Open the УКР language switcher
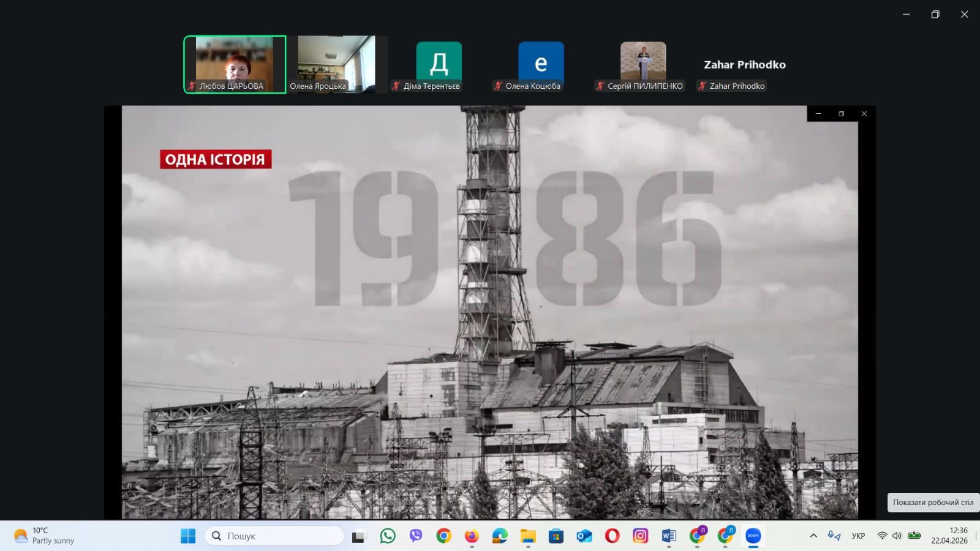 [858, 536]
